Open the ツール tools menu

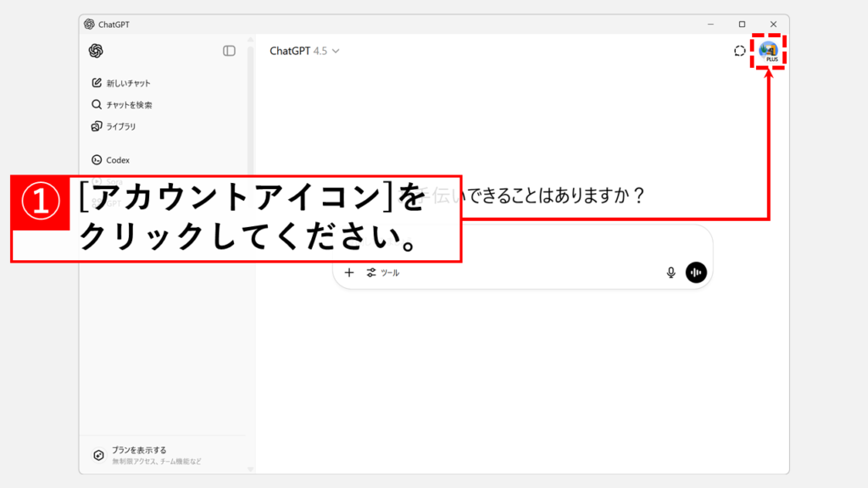coord(382,273)
